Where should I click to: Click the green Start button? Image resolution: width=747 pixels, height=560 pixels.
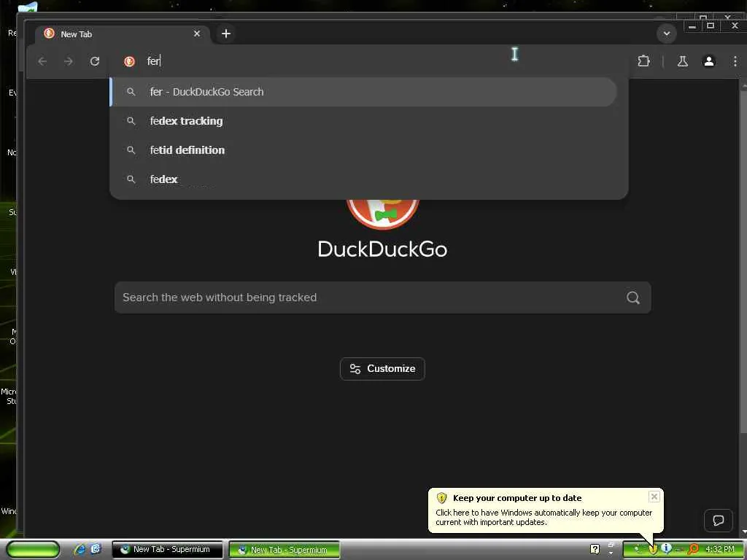click(33, 550)
